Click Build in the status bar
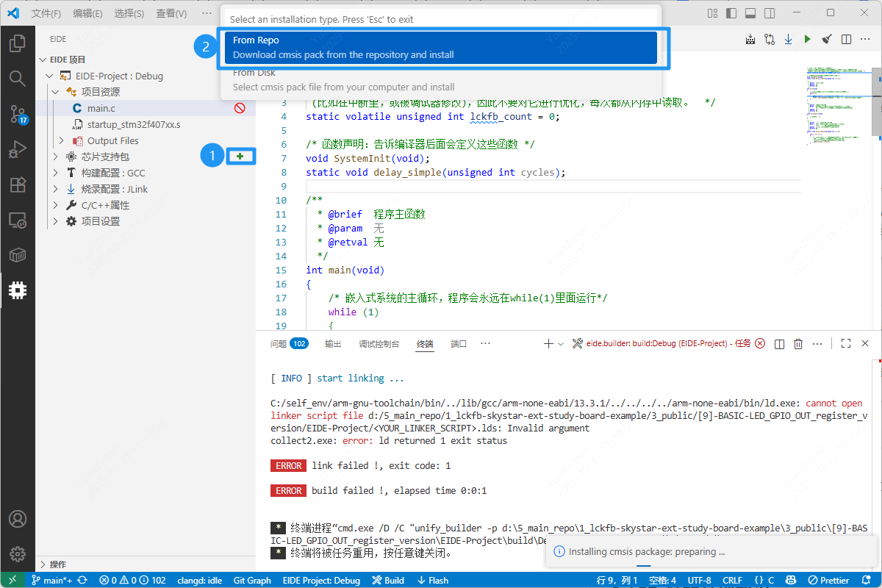 pyautogui.click(x=388, y=580)
